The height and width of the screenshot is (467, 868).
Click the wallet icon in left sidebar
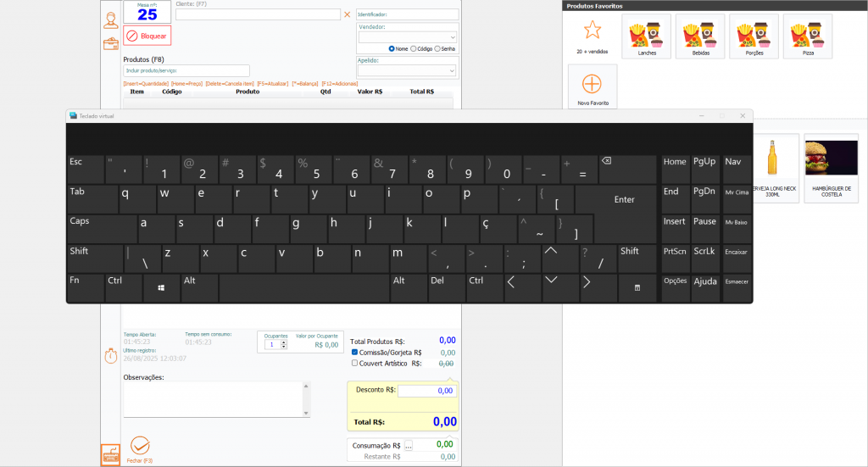point(110,43)
